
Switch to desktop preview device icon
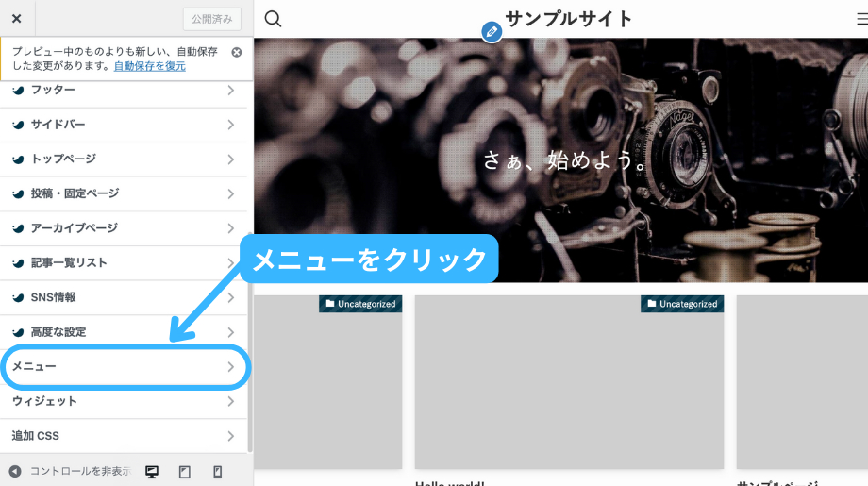pyautogui.click(x=152, y=472)
